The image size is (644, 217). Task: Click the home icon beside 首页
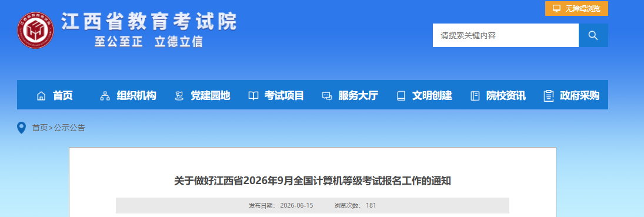click(41, 96)
